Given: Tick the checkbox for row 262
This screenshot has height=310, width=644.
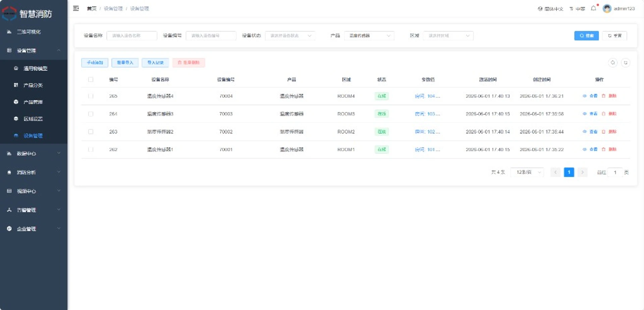Looking at the screenshot, I should click(91, 149).
